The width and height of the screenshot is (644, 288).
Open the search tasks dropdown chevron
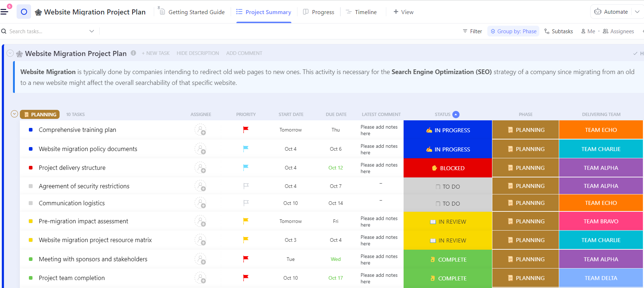point(92,31)
